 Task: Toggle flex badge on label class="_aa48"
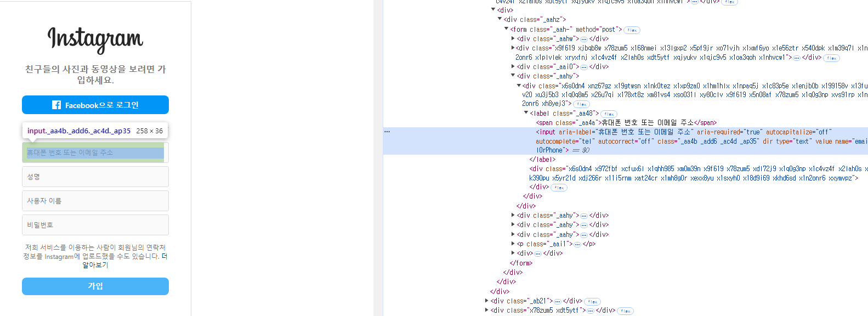point(609,114)
